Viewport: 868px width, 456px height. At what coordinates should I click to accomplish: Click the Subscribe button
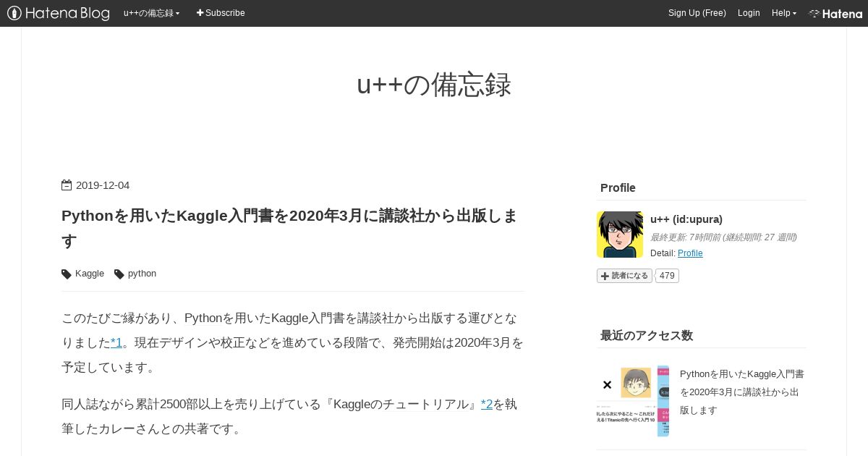coord(221,13)
